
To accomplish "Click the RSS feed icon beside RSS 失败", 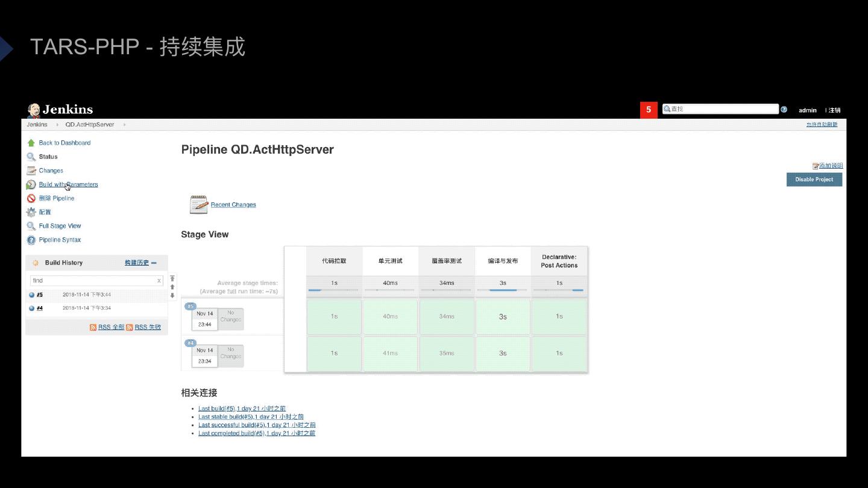I will [130, 327].
